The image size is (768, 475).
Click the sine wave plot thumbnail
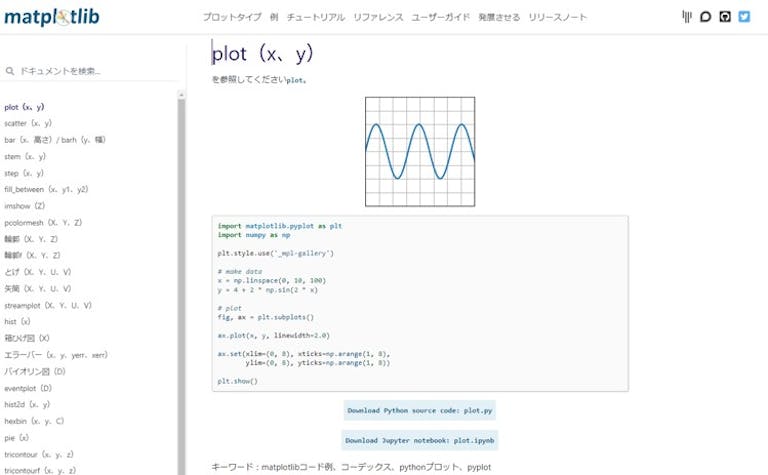click(x=420, y=151)
